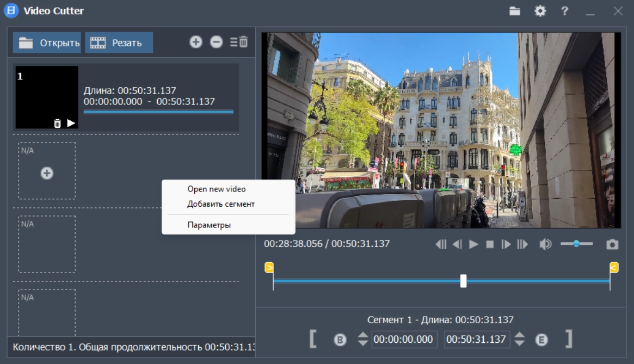Increase end time with up arrow
The image size is (634, 364).
coord(520,335)
